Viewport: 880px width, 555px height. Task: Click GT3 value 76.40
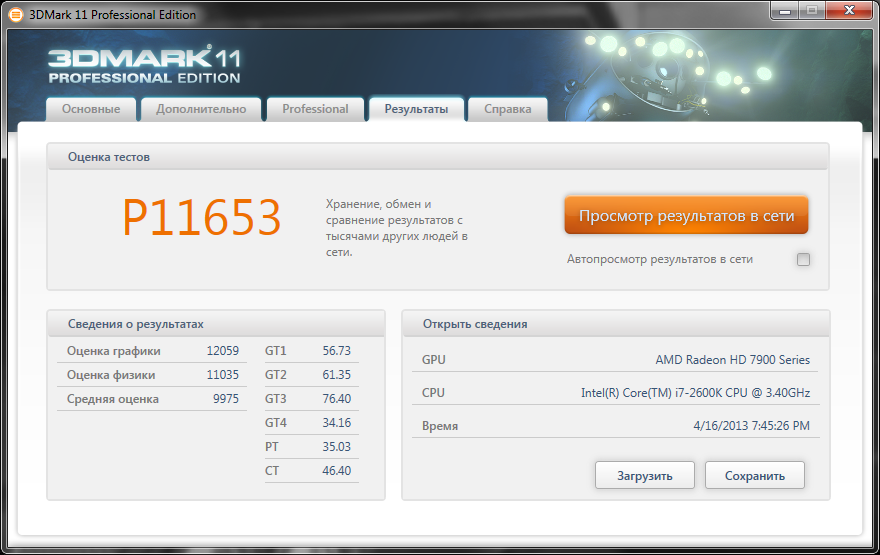337,399
